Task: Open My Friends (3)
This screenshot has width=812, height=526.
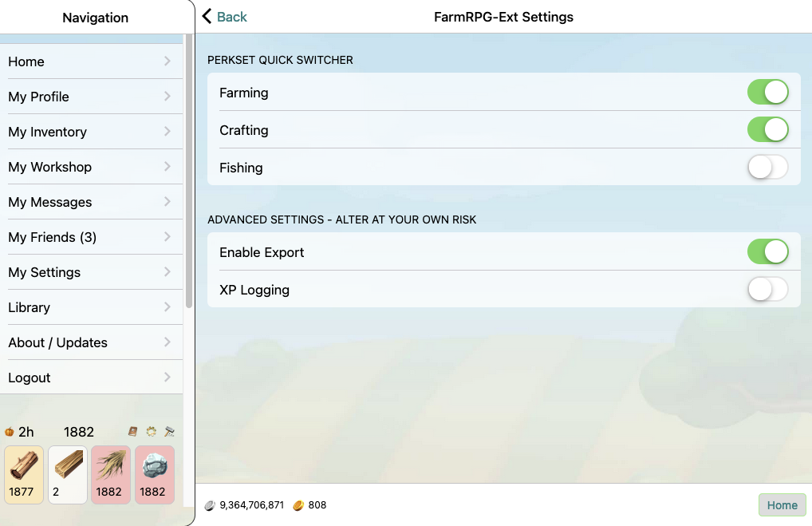Action: click(x=91, y=237)
